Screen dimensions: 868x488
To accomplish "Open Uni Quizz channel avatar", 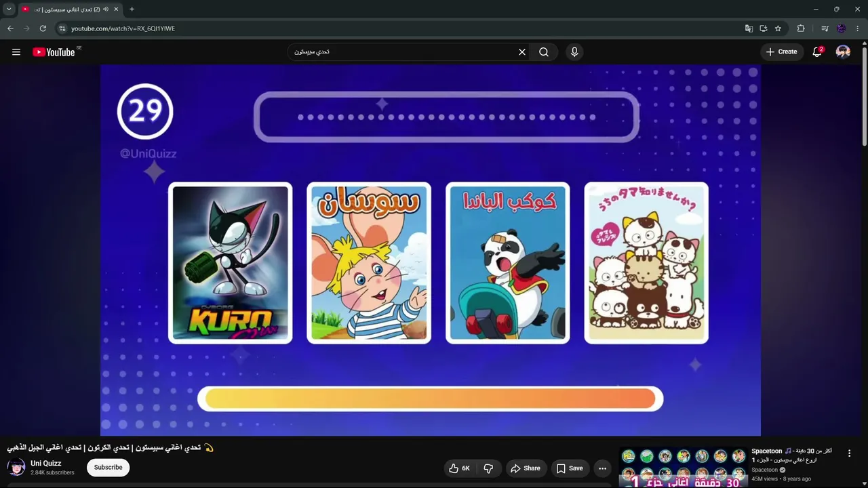I will pos(16,468).
